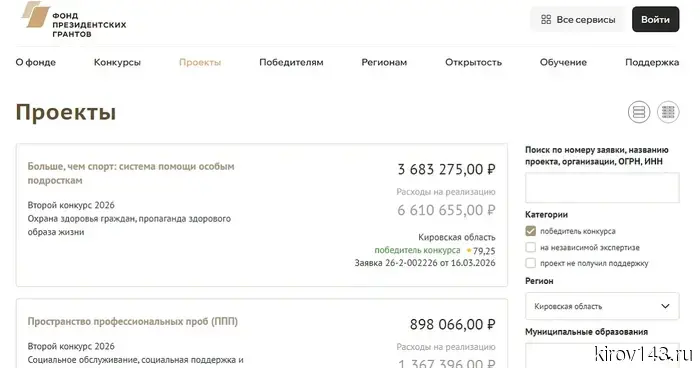The image size is (700, 368).
Task: Open the Проекты menu item
Action: click(x=200, y=63)
